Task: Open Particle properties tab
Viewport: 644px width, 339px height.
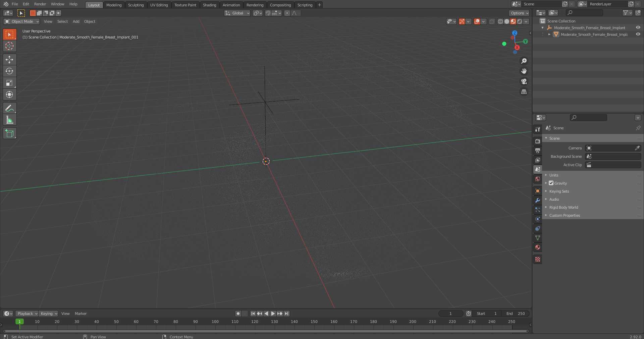Action: click(x=538, y=210)
